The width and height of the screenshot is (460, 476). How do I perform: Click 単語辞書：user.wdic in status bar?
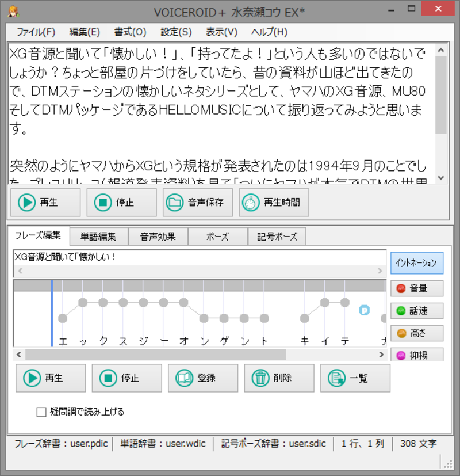pyautogui.click(x=163, y=444)
